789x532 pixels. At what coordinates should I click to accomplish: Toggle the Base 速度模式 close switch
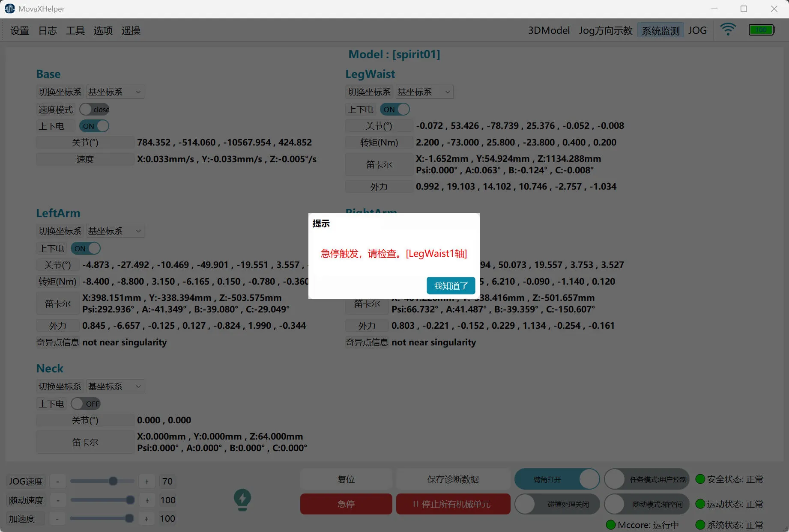[x=94, y=110]
